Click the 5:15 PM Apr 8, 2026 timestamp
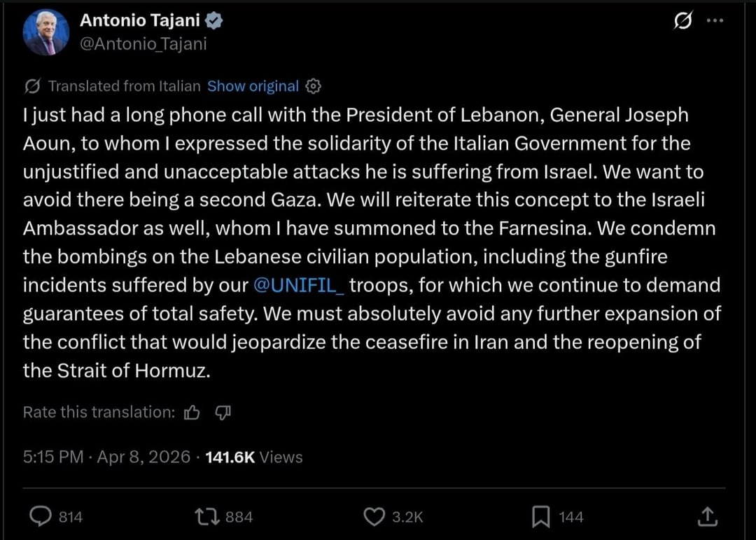 click(x=106, y=457)
